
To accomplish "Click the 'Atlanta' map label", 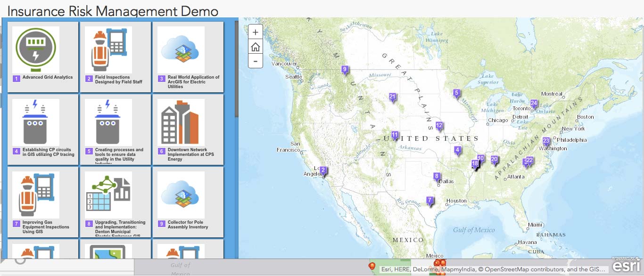I will (x=515, y=177).
